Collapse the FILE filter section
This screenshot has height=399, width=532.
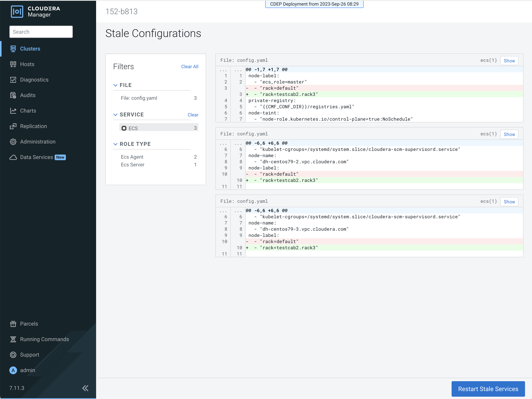click(x=115, y=85)
